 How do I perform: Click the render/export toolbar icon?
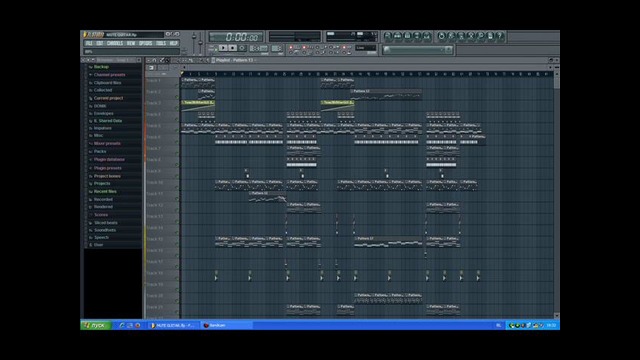click(461, 36)
